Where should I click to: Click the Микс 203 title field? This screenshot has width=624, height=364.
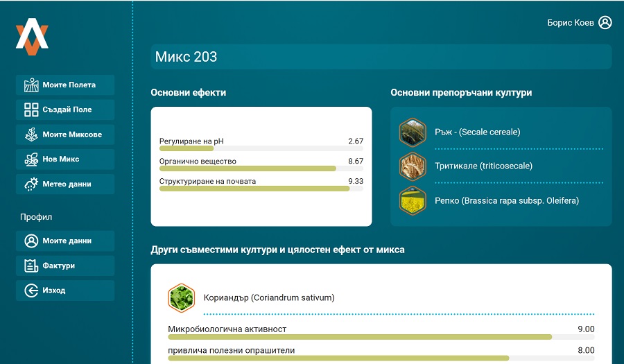381,57
